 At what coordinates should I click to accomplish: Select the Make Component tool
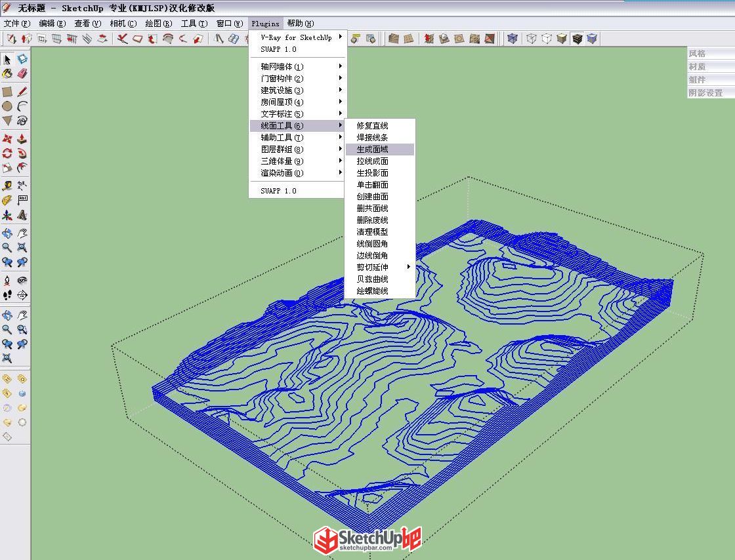coord(22,60)
